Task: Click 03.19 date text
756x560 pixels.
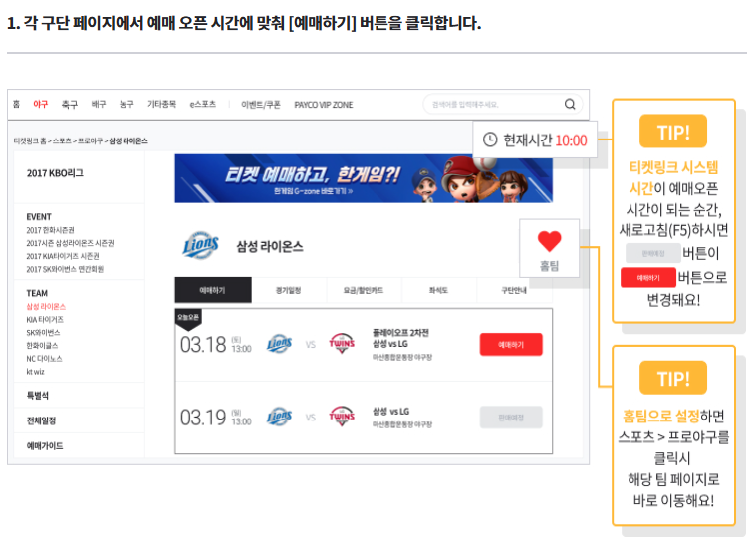Action: coord(203,418)
